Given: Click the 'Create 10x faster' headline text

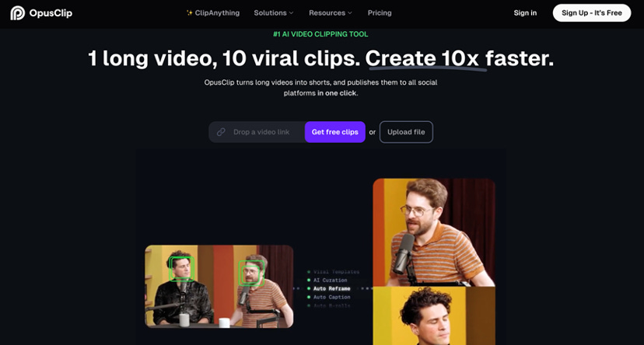Looking at the screenshot, I should (x=459, y=58).
